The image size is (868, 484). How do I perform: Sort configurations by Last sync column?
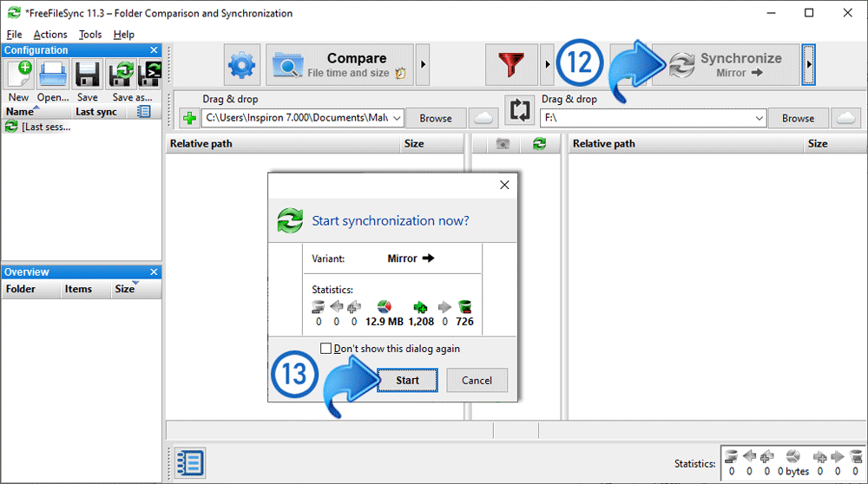point(99,112)
